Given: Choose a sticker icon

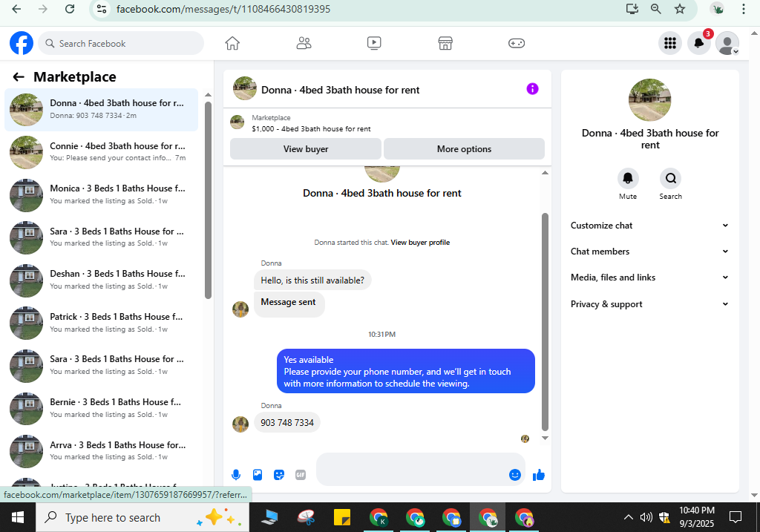Looking at the screenshot, I should coord(279,475).
